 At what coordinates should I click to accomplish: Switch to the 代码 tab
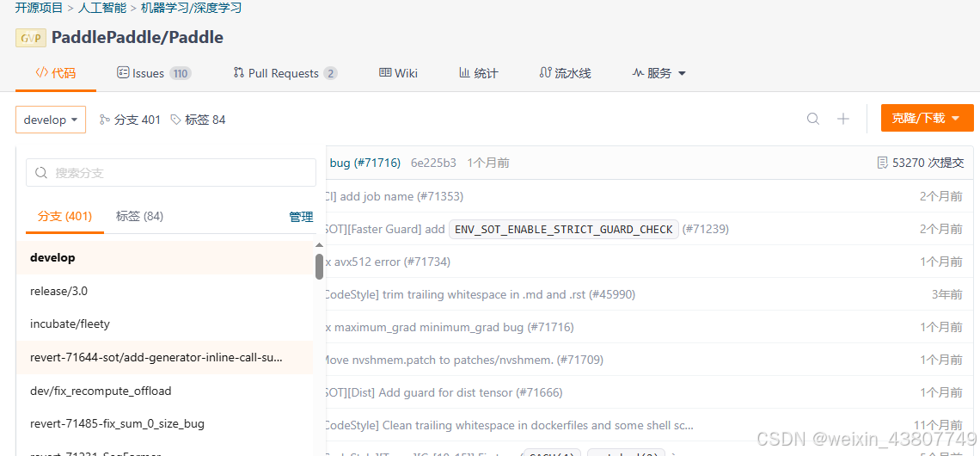pos(56,73)
